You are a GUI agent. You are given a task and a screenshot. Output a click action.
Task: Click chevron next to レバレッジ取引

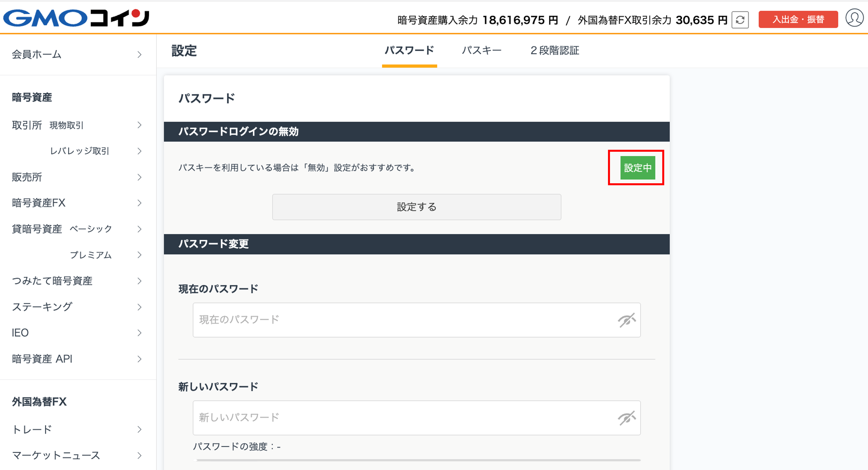tap(139, 151)
